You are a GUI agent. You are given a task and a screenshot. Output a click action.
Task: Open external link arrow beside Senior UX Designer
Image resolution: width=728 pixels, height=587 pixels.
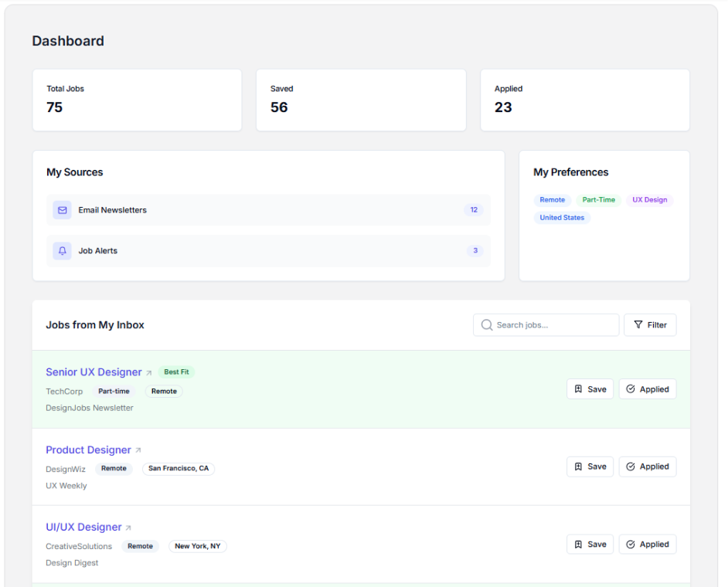pyautogui.click(x=149, y=372)
